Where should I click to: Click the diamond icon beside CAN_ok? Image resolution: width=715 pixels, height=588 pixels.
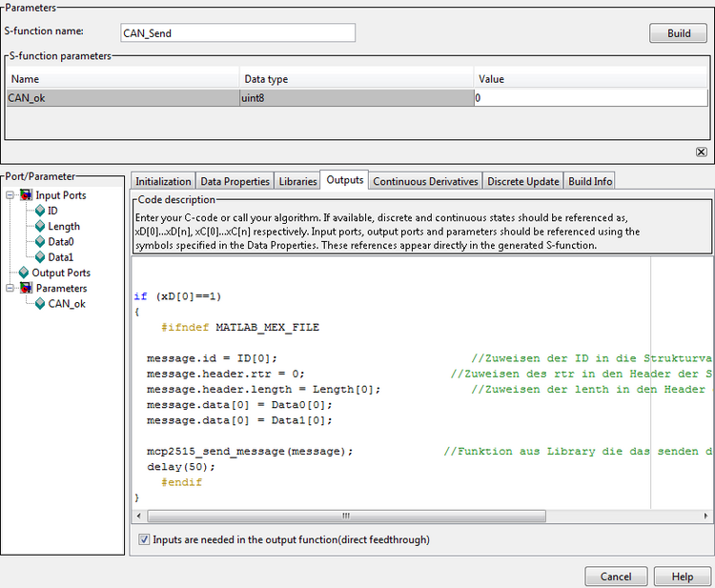[39, 304]
